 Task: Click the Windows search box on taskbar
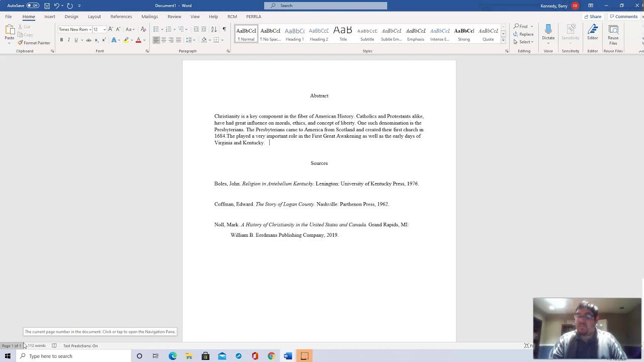(x=73, y=356)
